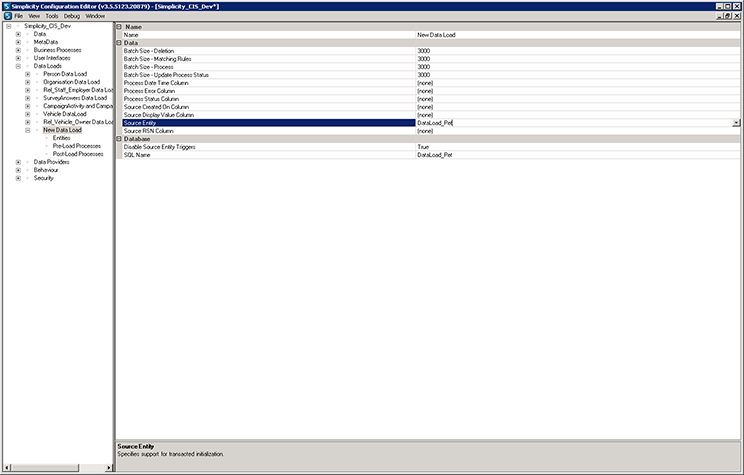The image size is (744, 475).
Task: Collapse the New Data Load node
Action: click(x=28, y=130)
